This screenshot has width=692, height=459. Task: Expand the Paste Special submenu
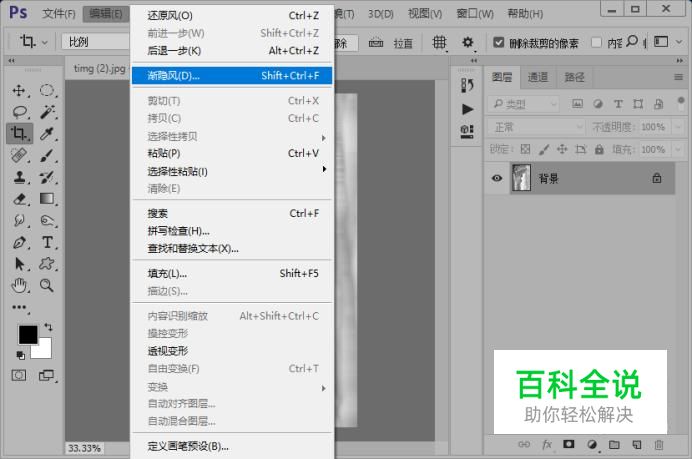click(x=232, y=171)
